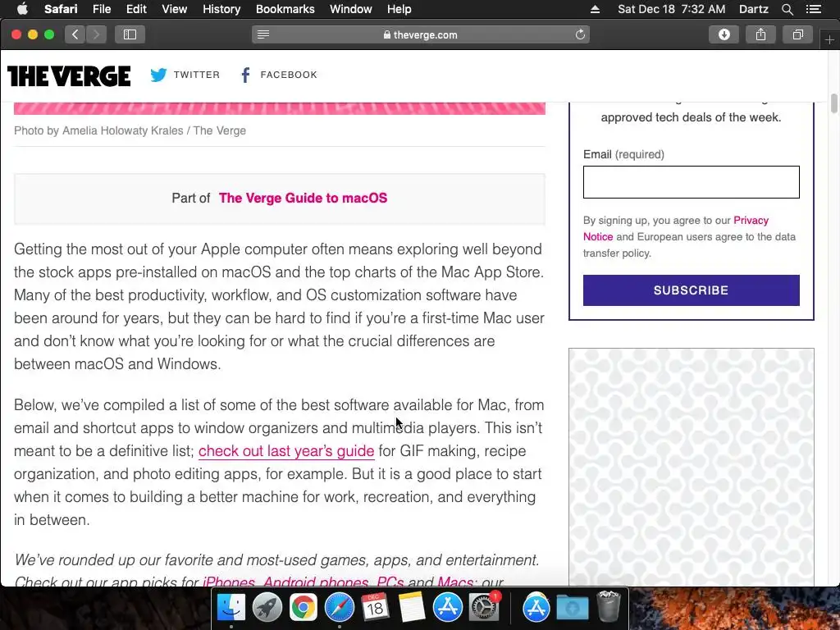
Task: Open the Window menu
Action: tap(351, 8)
